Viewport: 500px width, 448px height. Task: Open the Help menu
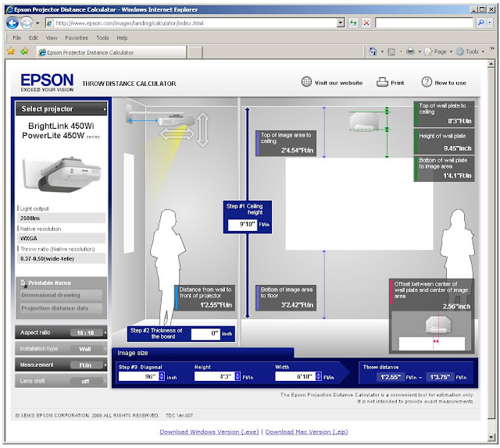(x=122, y=38)
